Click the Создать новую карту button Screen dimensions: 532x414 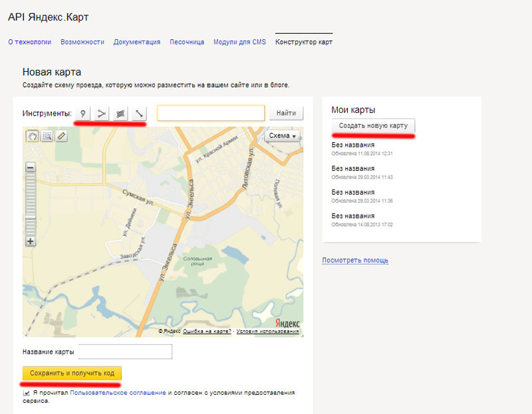coord(373,126)
